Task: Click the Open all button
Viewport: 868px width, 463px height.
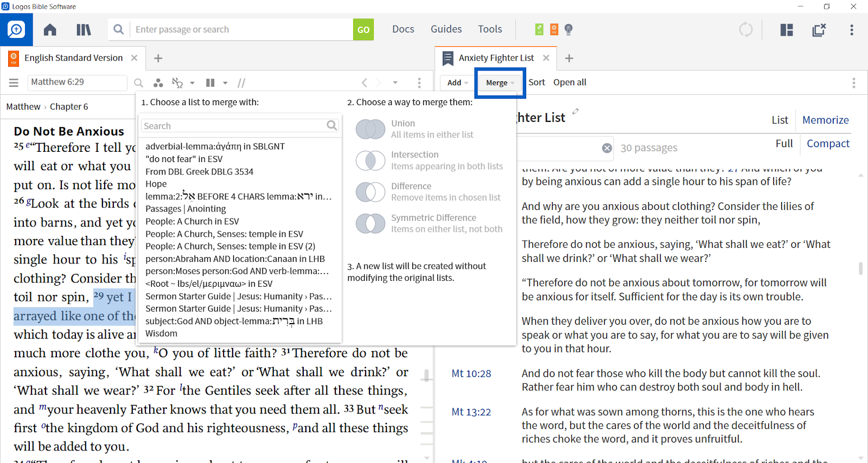Action: 570,82
